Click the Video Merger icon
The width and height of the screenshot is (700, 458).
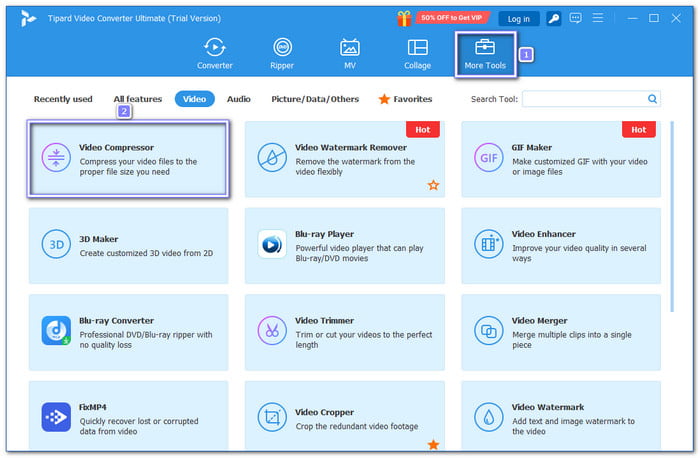pyautogui.click(x=488, y=331)
